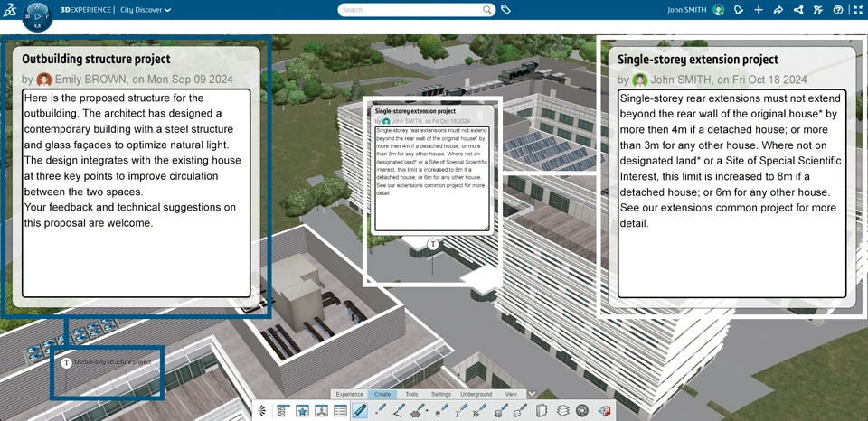Click the resize grip of the center text box
Image resolution: width=868 pixels, height=421 pixels.
[x=487, y=228]
